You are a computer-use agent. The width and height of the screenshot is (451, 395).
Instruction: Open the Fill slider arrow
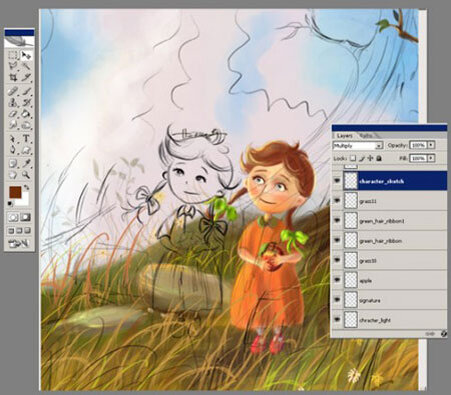(x=431, y=158)
